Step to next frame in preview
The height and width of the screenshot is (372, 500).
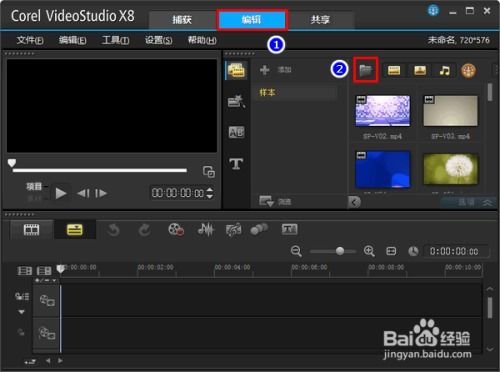pos(101,193)
